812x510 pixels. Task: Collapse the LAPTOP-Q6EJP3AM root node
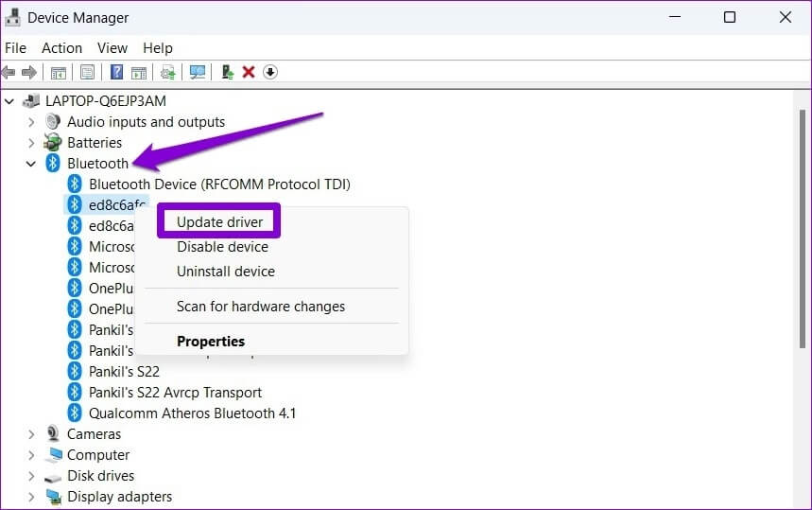coord(9,101)
